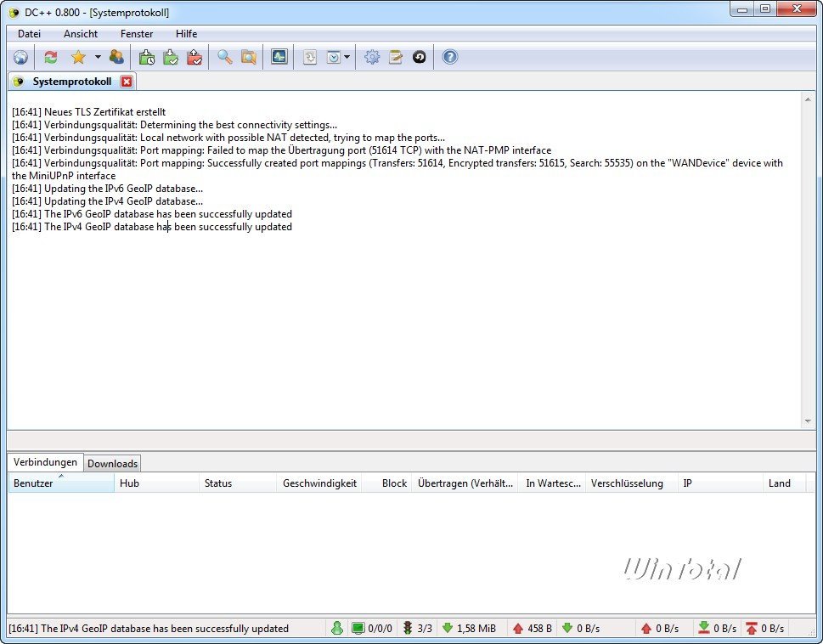The width and height of the screenshot is (823, 644).
Task: Open the Fenster menu
Action: click(x=137, y=34)
